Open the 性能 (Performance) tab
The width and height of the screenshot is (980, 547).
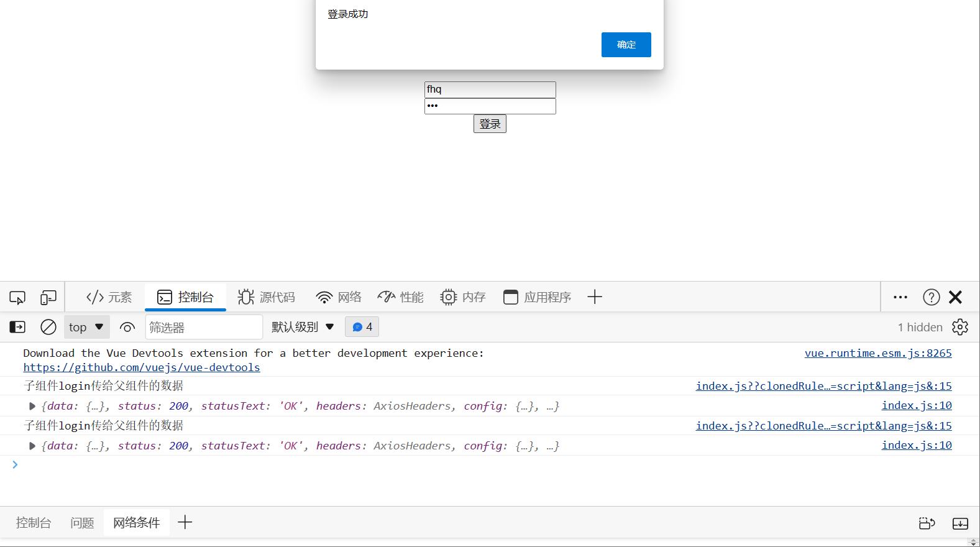click(401, 297)
